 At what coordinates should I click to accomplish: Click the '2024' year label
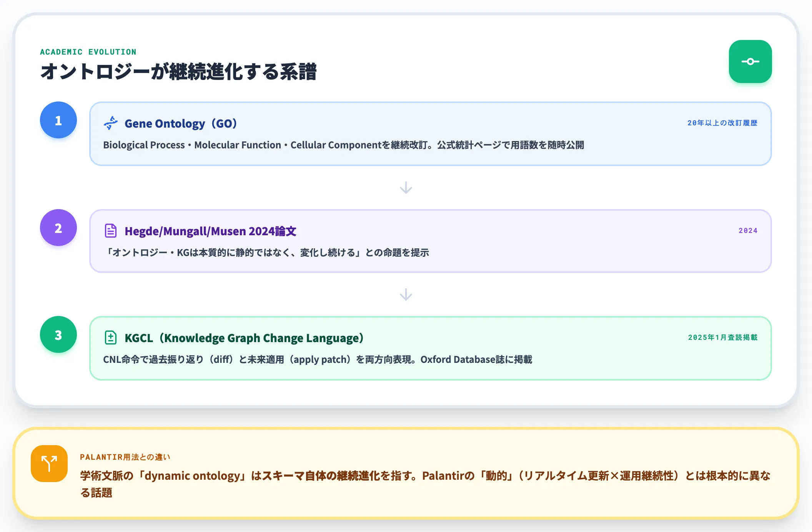pos(748,231)
